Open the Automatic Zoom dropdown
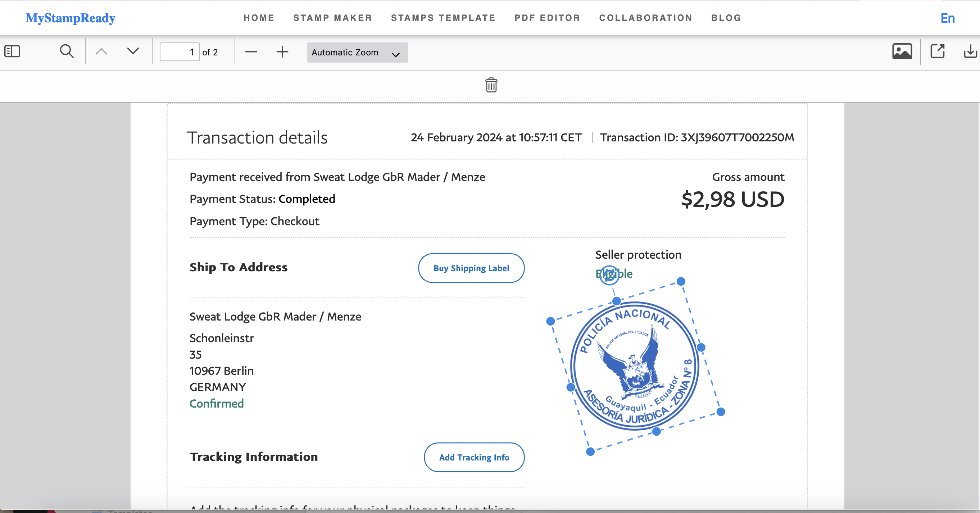The width and height of the screenshot is (980, 513). pyautogui.click(x=357, y=53)
